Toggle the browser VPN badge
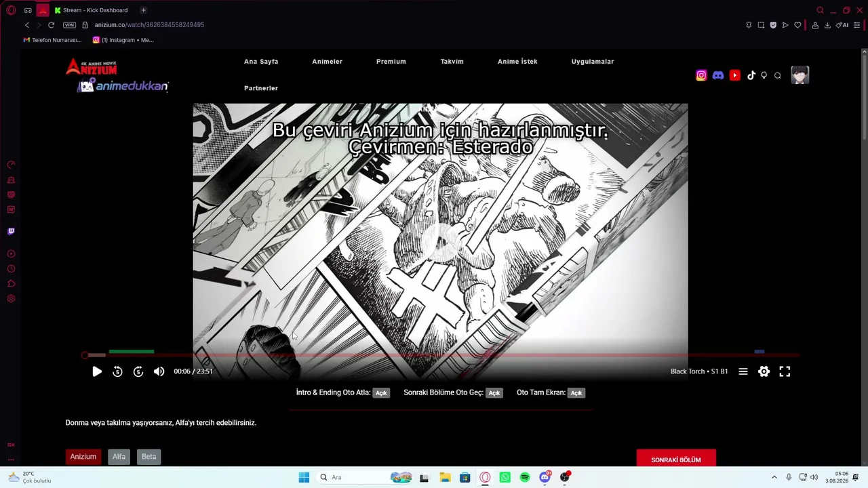868x488 pixels. click(70, 25)
